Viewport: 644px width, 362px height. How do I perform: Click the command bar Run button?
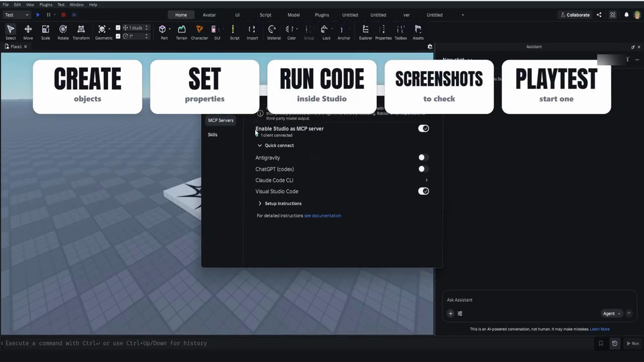pyautogui.click(x=632, y=343)
